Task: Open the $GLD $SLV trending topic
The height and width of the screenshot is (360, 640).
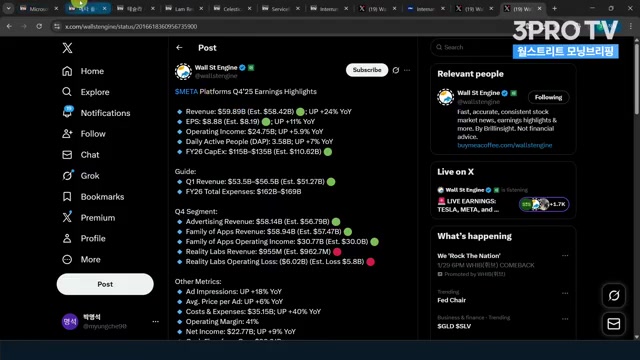Action: 454,326
